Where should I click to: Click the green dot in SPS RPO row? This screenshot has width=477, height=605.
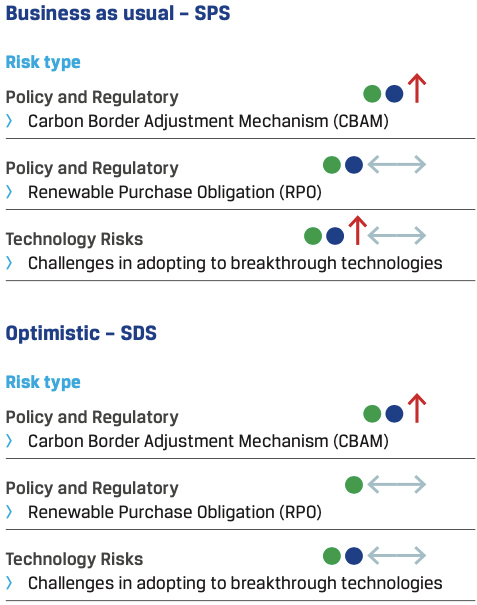[332, 165]
